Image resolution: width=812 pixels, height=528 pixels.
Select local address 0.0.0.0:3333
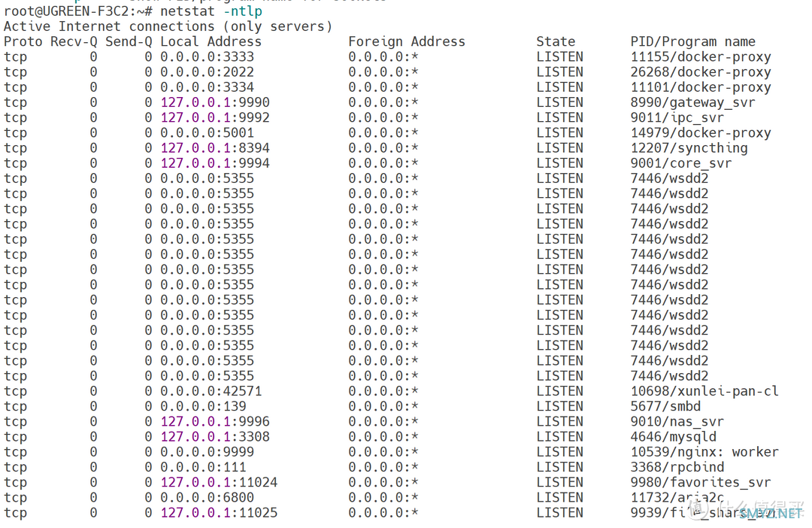[208, 56]
